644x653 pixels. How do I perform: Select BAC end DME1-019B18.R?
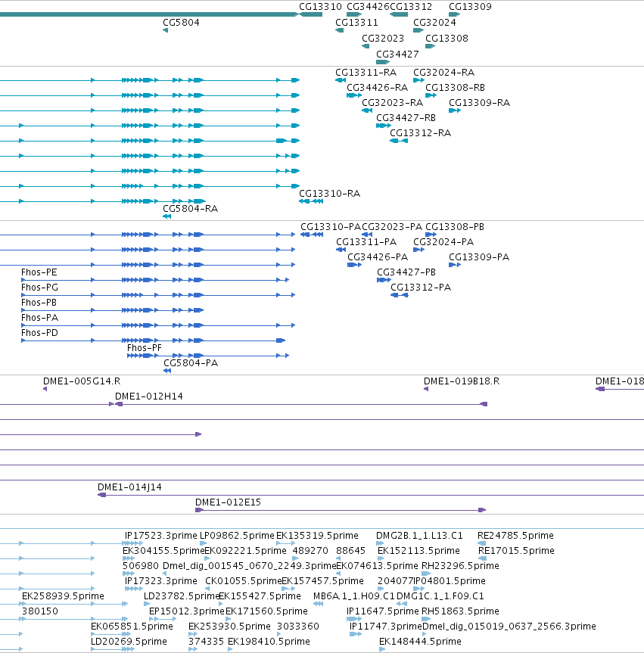coord(462,381)
